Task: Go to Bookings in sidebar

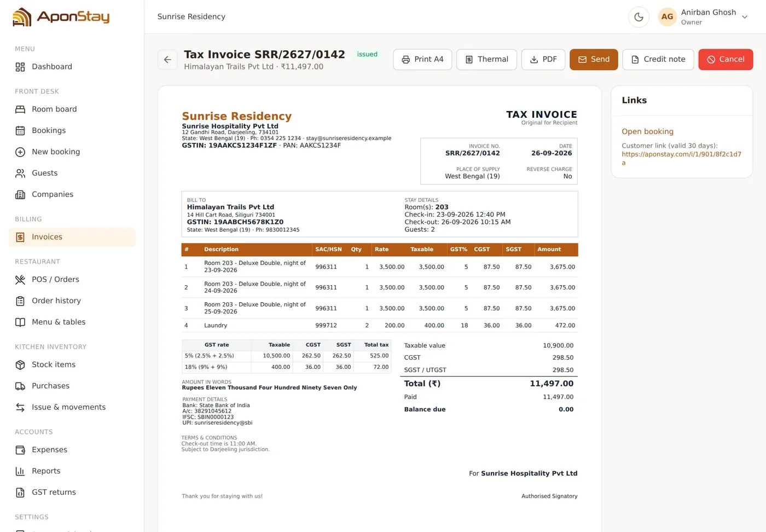Action: [72, 131]
